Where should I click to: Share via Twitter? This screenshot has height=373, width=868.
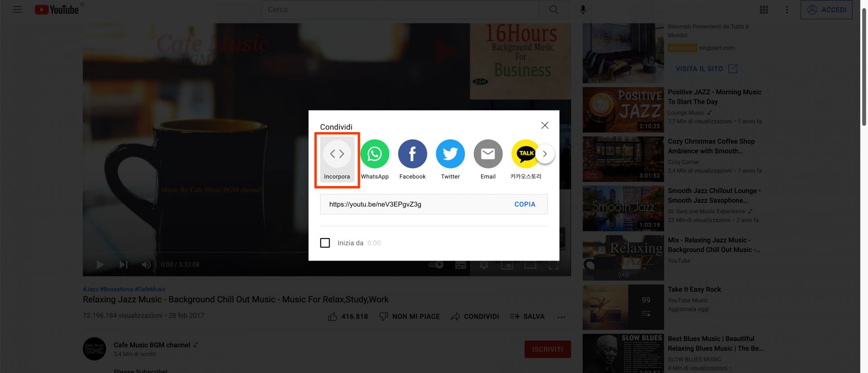[x=450, y=159]
